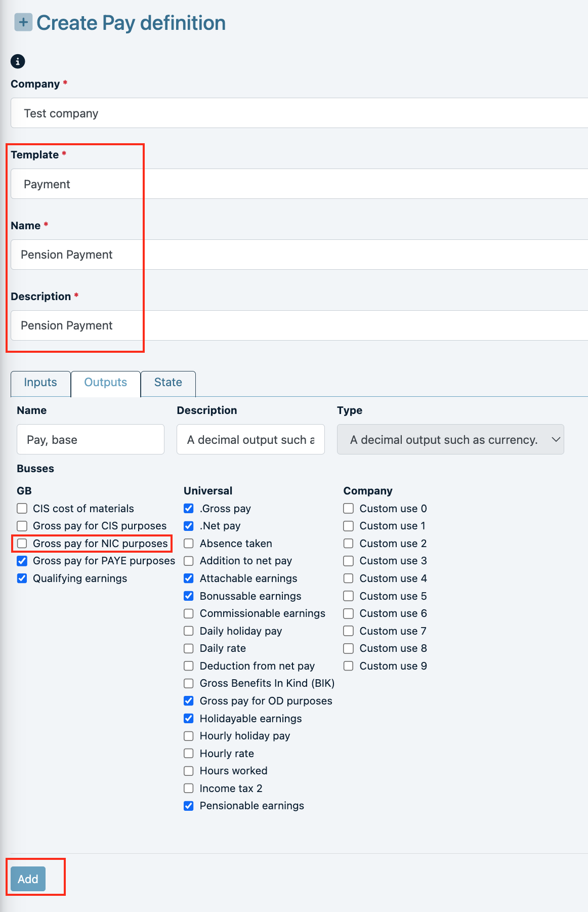Enable the Hours worked checkbox

[189, 771]
